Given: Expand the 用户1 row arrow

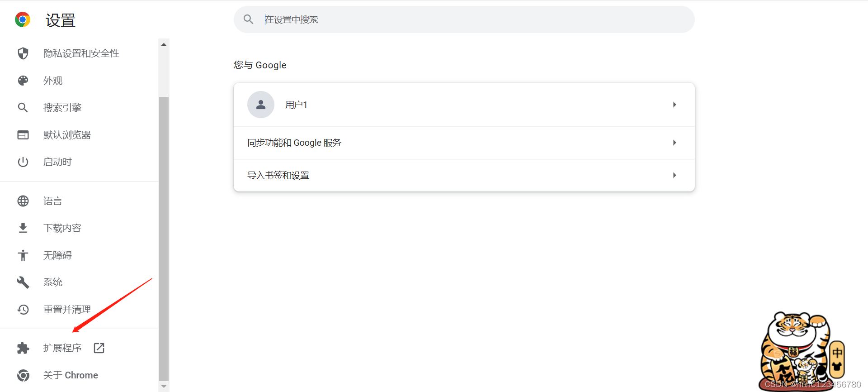Looking at the screenshot, I should 675,105.
